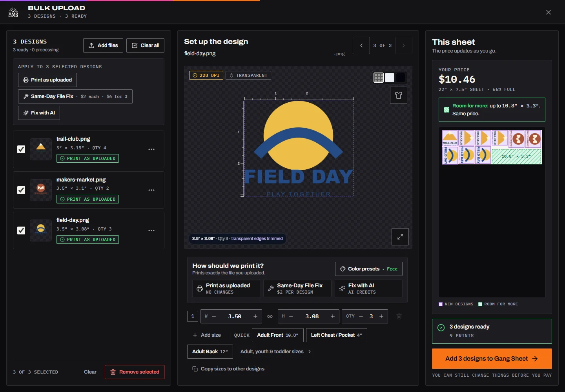Go to the previous design arrow
The height and width of the screenshot is (392, 565).
point(361,45)
